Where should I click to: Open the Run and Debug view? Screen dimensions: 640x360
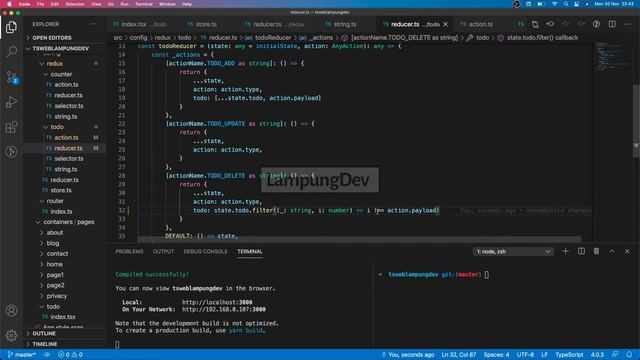tap(11, 102)
